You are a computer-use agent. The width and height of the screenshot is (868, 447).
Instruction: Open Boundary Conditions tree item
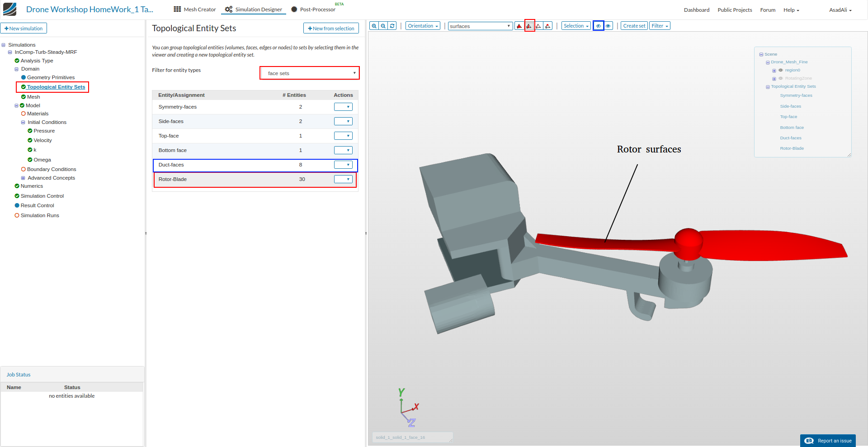tap(52, 169)
